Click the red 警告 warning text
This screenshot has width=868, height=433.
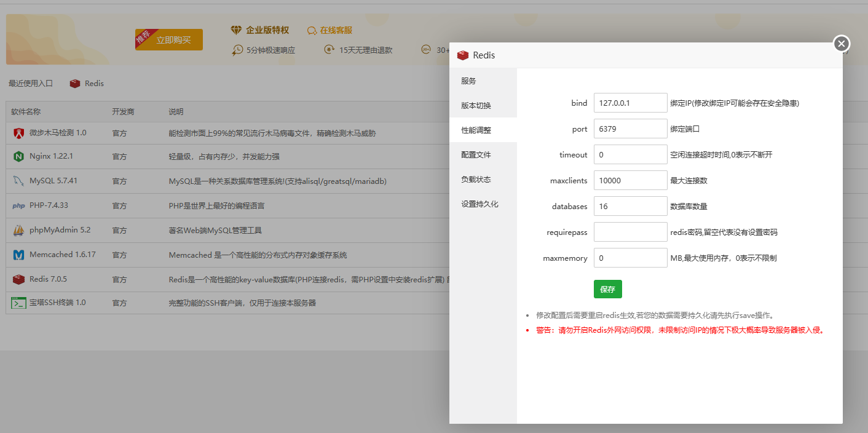tap(679, 330)
